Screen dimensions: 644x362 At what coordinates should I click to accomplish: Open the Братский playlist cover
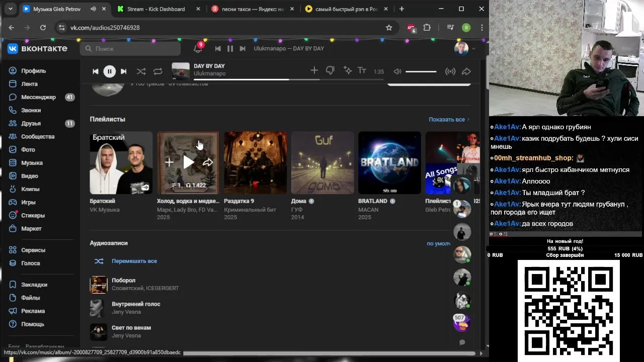coord(121,163)
